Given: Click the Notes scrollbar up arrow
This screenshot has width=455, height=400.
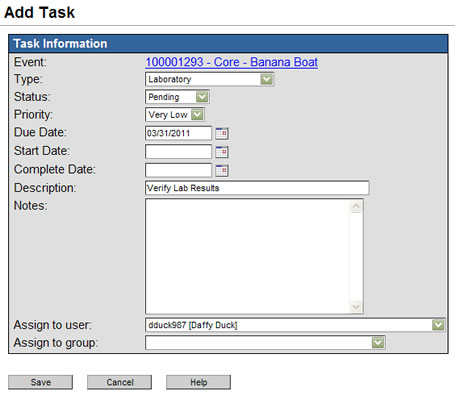Looking at the screenshot, I should [x=356, y=207].
